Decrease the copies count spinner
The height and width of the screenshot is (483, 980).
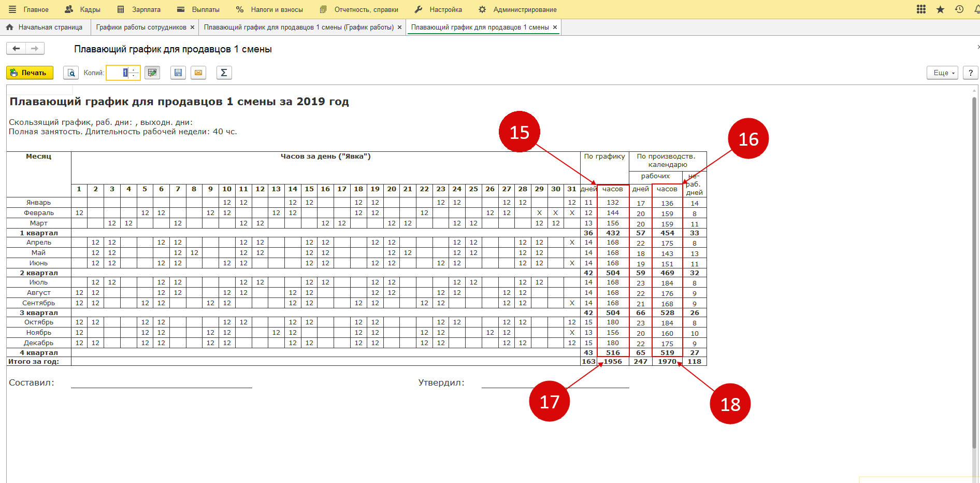pos(134,76)
